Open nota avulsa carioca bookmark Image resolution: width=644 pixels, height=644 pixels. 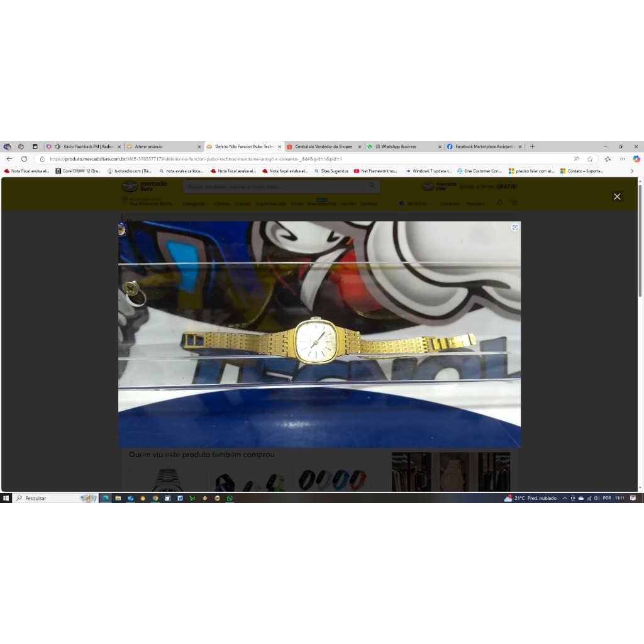181,171
